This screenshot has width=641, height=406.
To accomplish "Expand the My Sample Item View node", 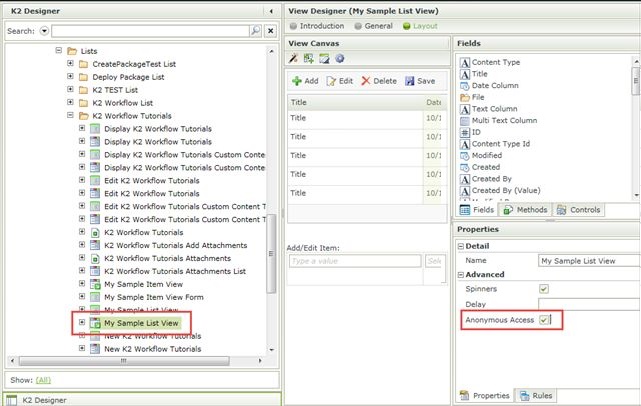I will tap(82, 283).
